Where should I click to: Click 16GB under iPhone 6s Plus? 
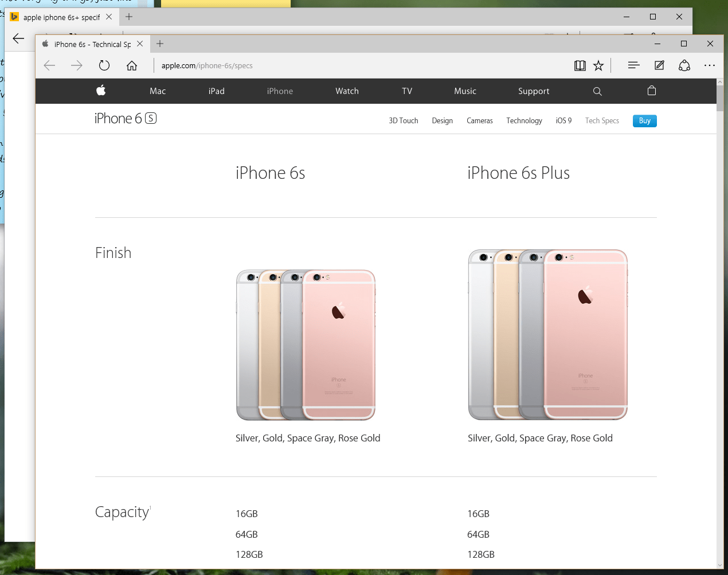478,514
